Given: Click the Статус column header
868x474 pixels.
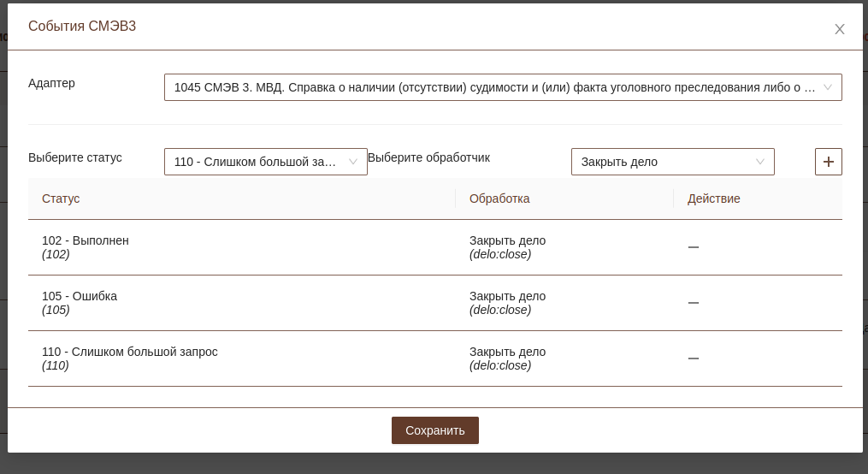Looking at the screenshot, I should [x=61, y=198].
